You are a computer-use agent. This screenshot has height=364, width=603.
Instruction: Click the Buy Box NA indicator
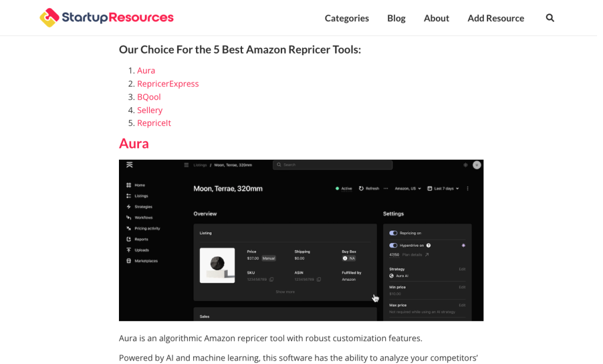(x=349, y=258)
